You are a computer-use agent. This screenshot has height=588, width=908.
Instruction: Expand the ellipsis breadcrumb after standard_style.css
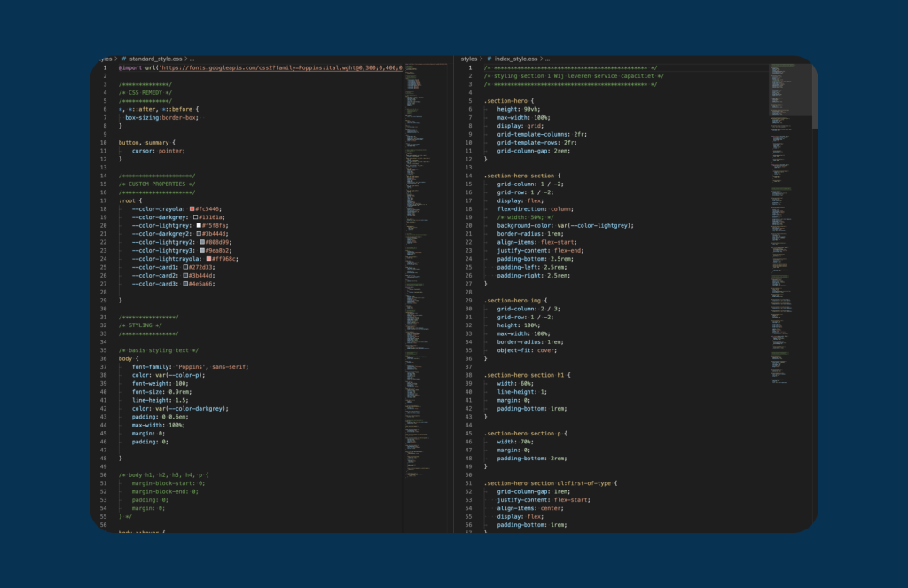(192, 59)
